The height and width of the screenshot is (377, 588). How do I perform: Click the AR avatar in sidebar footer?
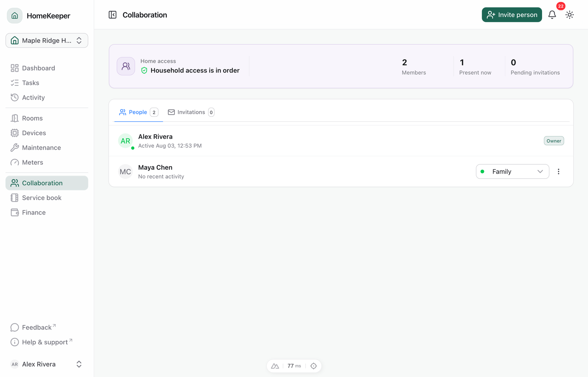[15, 364]
